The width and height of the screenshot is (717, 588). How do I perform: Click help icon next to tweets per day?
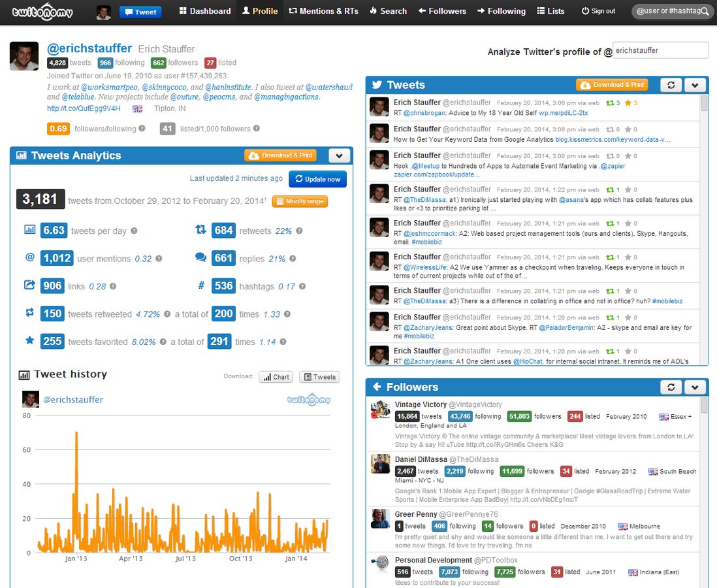point(134,231)
